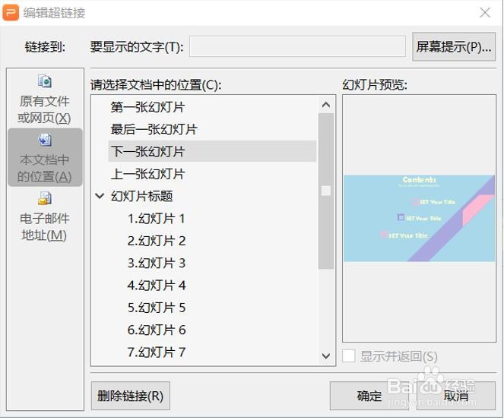
Task: Select 最后一张幻灯片 in the list
Action: point(212,129)
